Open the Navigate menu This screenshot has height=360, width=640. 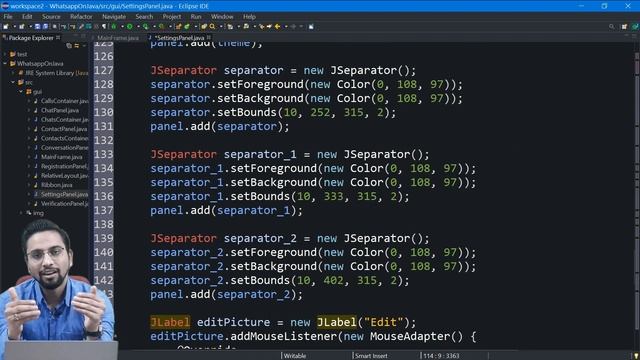coord(114,17)
